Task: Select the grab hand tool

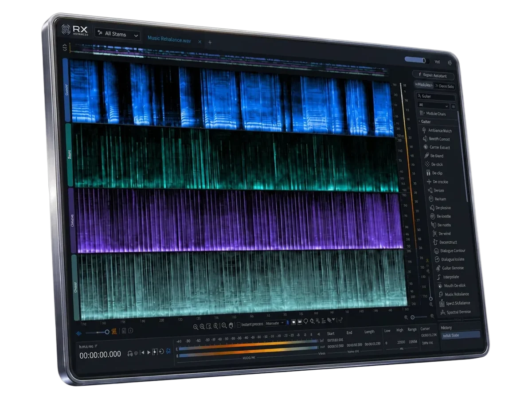Action: (231, 325)
